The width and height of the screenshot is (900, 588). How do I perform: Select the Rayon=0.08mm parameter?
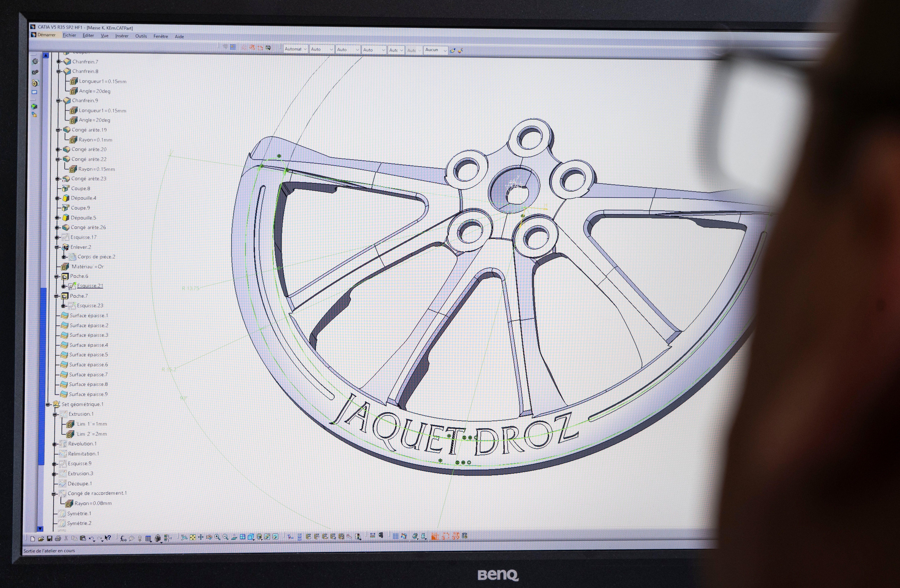click(x=93, y=503)
